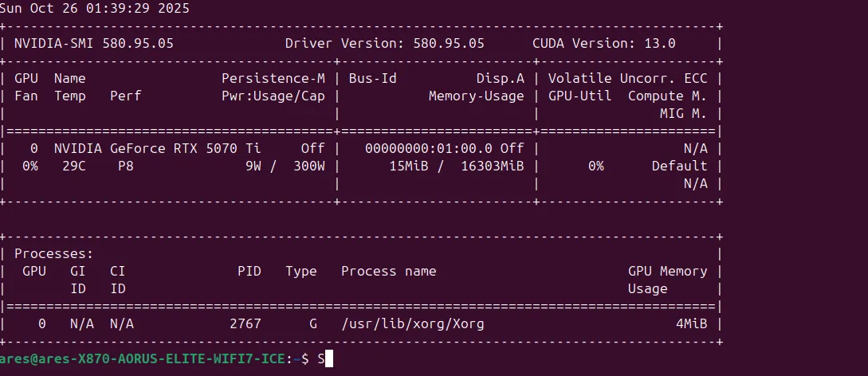Click the 9W / 300W power reading

click(285, 166)
